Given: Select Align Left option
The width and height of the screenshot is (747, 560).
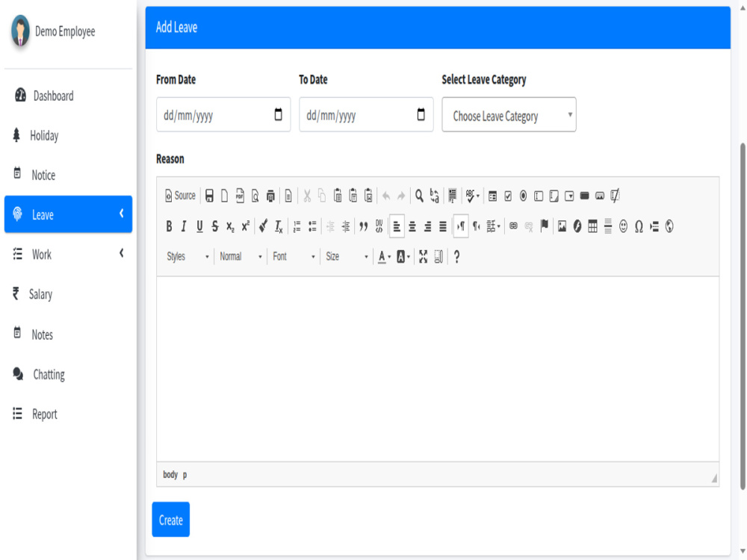Looking at the screenshot, I should tap(397, 227).
